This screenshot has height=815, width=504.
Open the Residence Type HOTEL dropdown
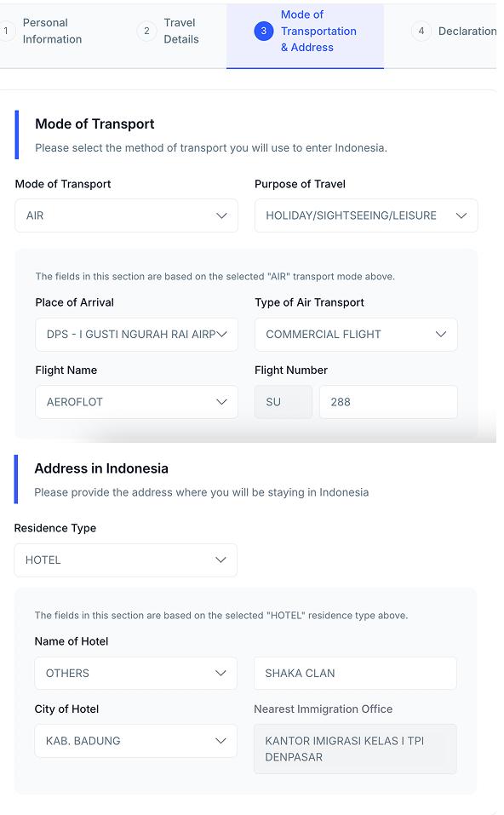pyautogui.click(x=126, y=560)
